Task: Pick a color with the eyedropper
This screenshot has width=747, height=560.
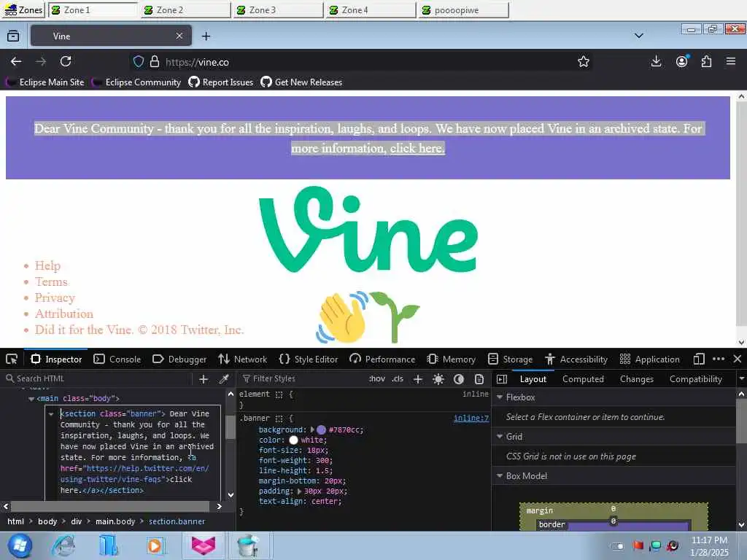Action: (223, 379)
